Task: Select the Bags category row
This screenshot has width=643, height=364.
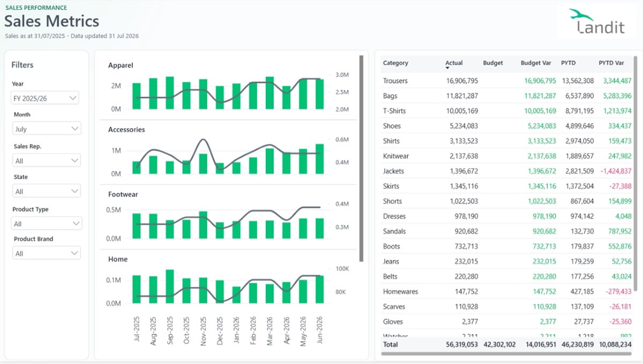Action: [x=507, y=96]
